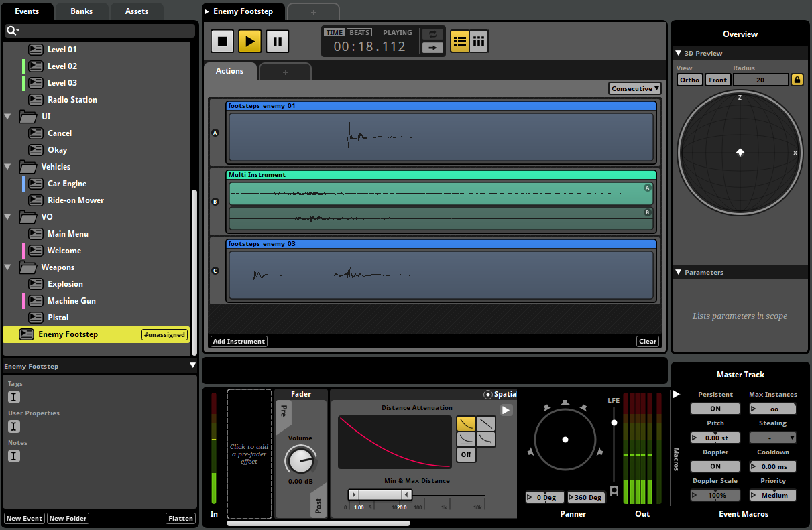This screenshot has width=812, height=530.
Task: Click the New Event button
Action: pos(25,518)
